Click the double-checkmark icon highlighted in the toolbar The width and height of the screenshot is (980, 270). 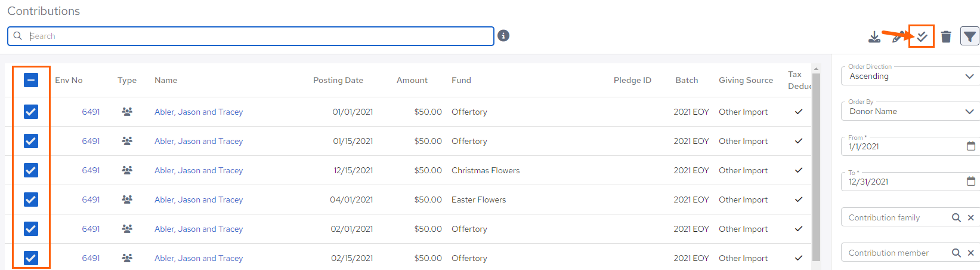point(922,36)
